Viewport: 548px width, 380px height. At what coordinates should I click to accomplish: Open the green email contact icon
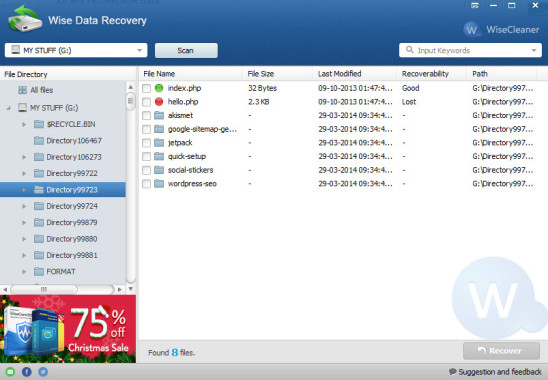coord(10,372)
